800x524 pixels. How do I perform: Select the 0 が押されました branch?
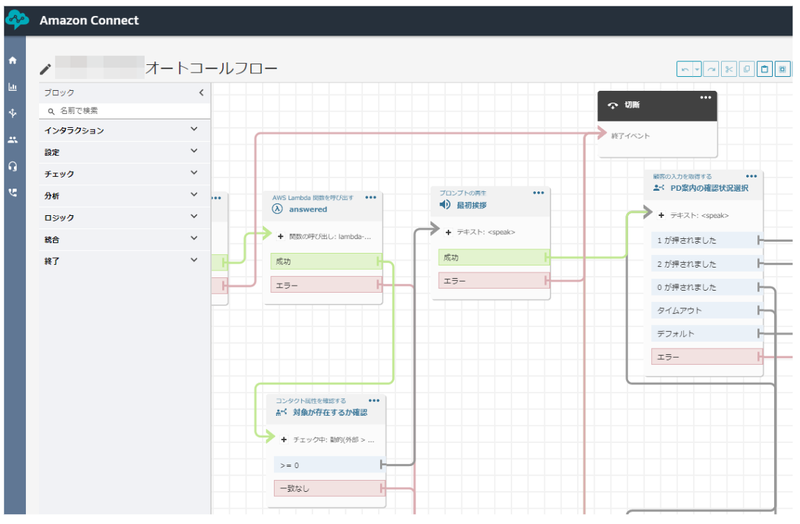coord(707,287)
